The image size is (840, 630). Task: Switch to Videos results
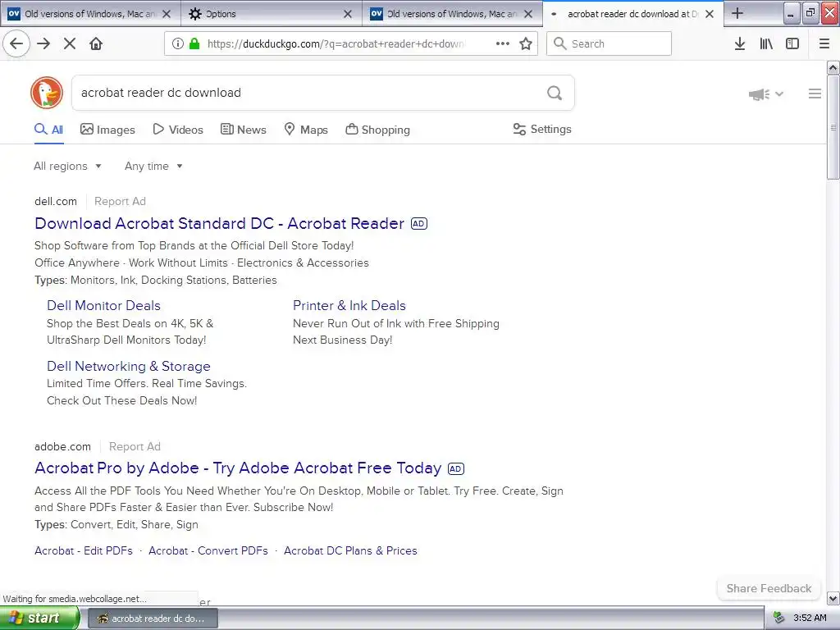(x=178, y=130)
